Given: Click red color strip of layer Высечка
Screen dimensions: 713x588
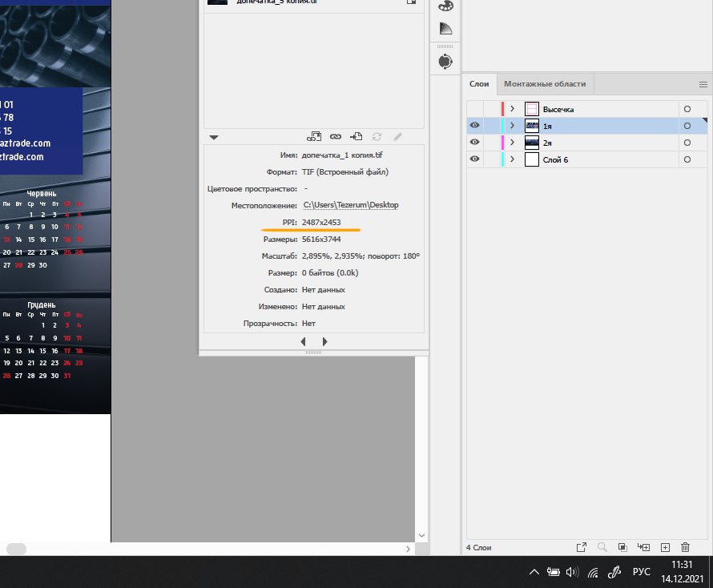Looking at the screenshot, I should [x=502, y=109].
